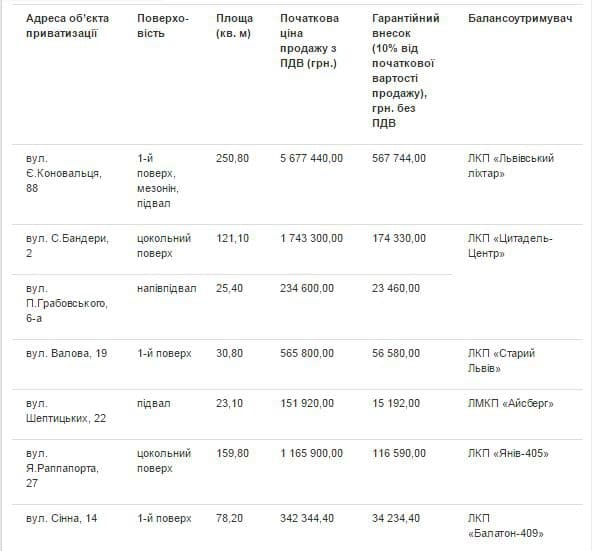
Task: Select address 'вул. Є.Коновальця, 88' cell
Action: pos(64,173)
